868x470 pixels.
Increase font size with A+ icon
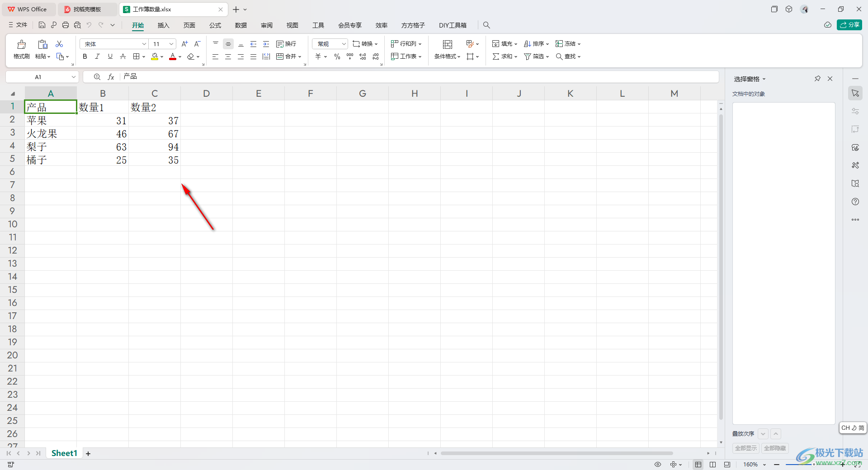184,44
